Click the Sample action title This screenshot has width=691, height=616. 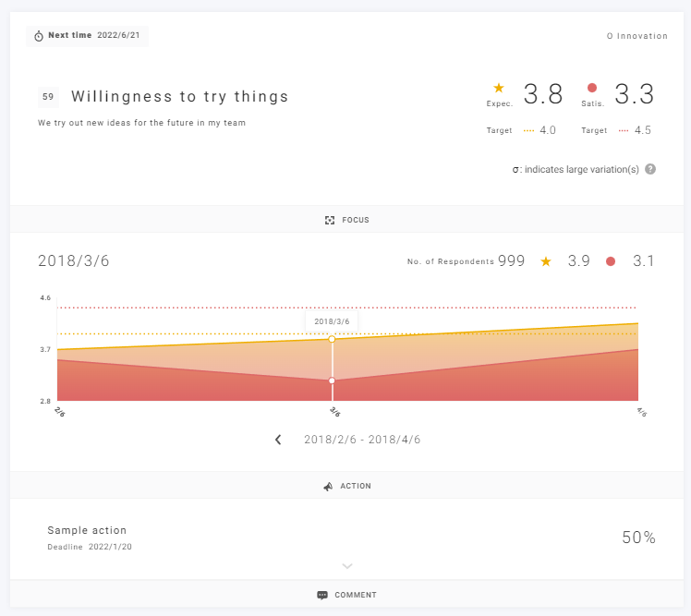click(87, 530)
